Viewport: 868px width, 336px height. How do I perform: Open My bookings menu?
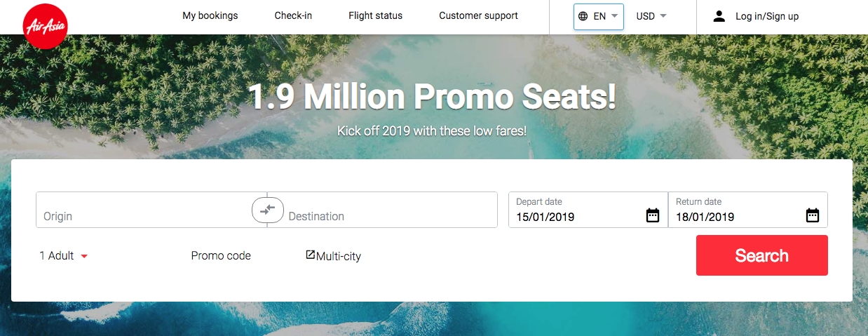tap(210, 16)
